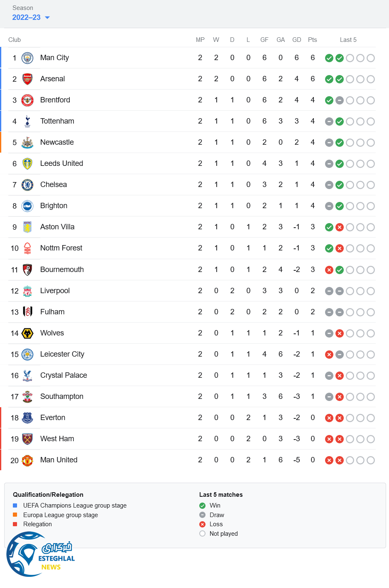
Task: Click the blue Champions League legend swatch
Action: pos(15,505)
